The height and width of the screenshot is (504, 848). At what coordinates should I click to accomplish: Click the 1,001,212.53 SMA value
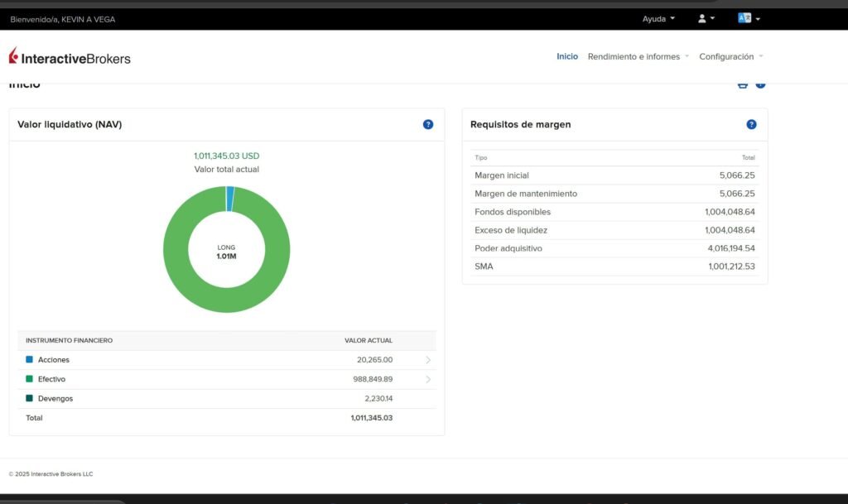(x=732, y=266)
